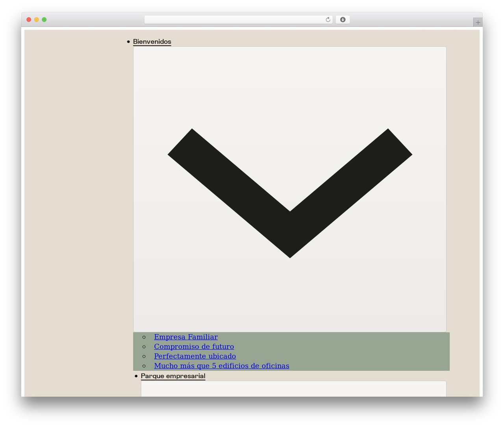The width and height of the screenshot is (504, 427).
Task: Follow the Empresa Familiar link
Action: 186,337
